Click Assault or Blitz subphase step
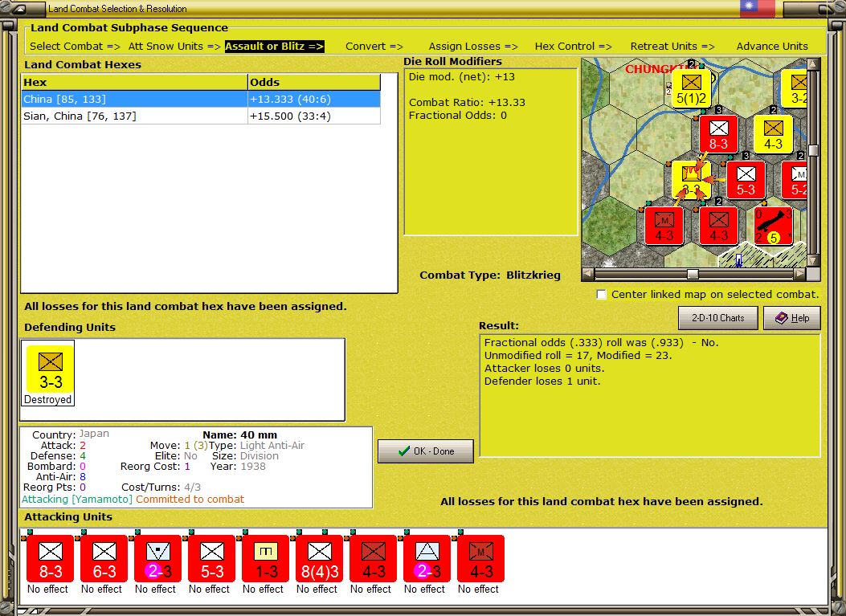 point(274,47)
